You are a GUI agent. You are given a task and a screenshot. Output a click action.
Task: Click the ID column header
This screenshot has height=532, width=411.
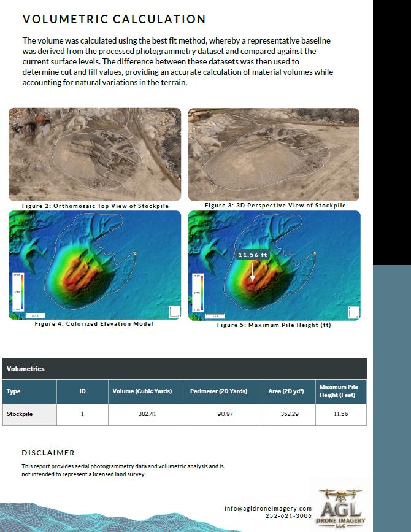[x=82, y=391]
